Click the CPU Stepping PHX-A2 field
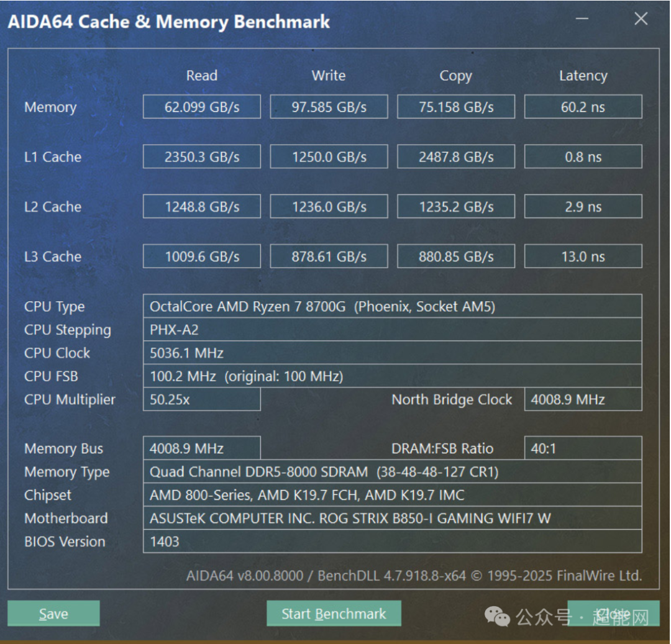Viewport: 671px width, 644px height. [393, 330]
